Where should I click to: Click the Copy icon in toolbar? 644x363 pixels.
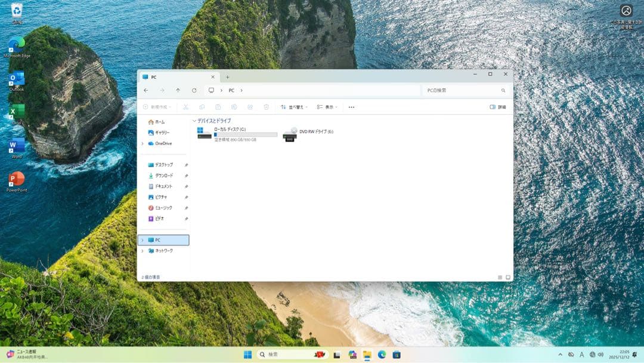pyautogui.click(x=203, y=107)
